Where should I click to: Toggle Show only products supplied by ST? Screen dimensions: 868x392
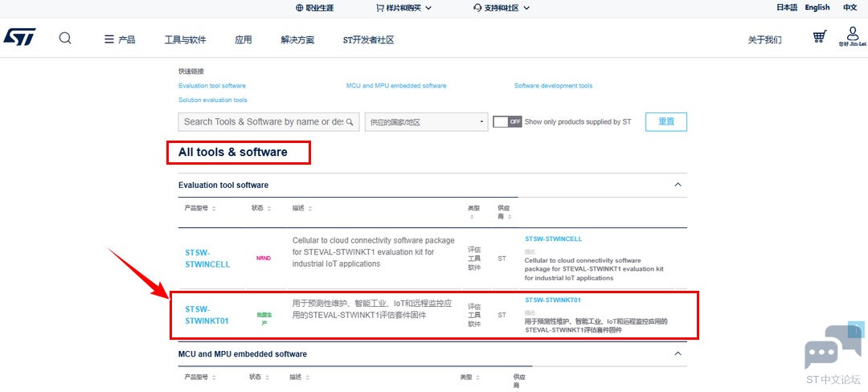(x=507, y=122)
